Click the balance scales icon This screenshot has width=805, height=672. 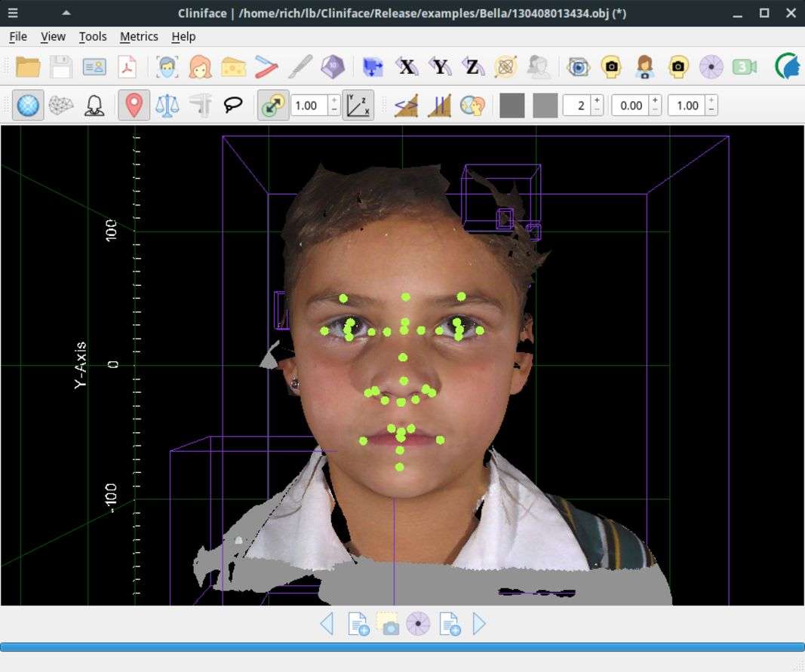pos(167,106)
